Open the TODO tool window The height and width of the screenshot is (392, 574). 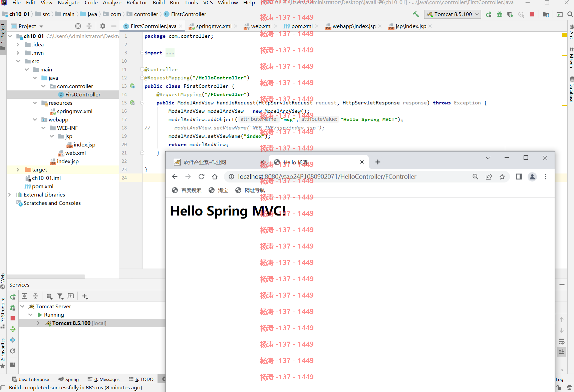(141, 379)
